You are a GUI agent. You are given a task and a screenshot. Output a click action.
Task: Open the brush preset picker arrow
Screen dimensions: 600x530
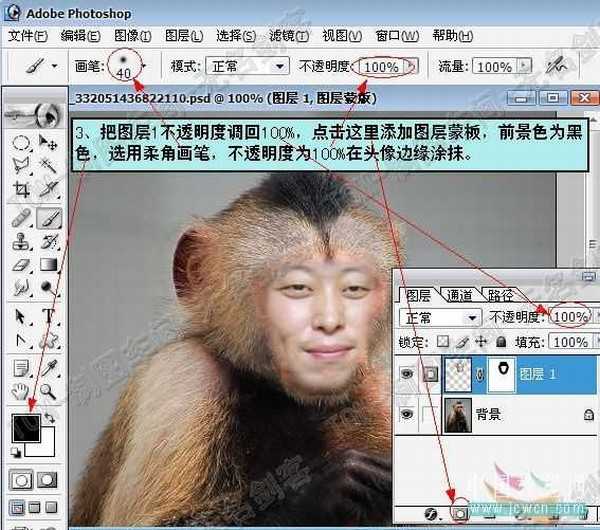pos(144,66)
